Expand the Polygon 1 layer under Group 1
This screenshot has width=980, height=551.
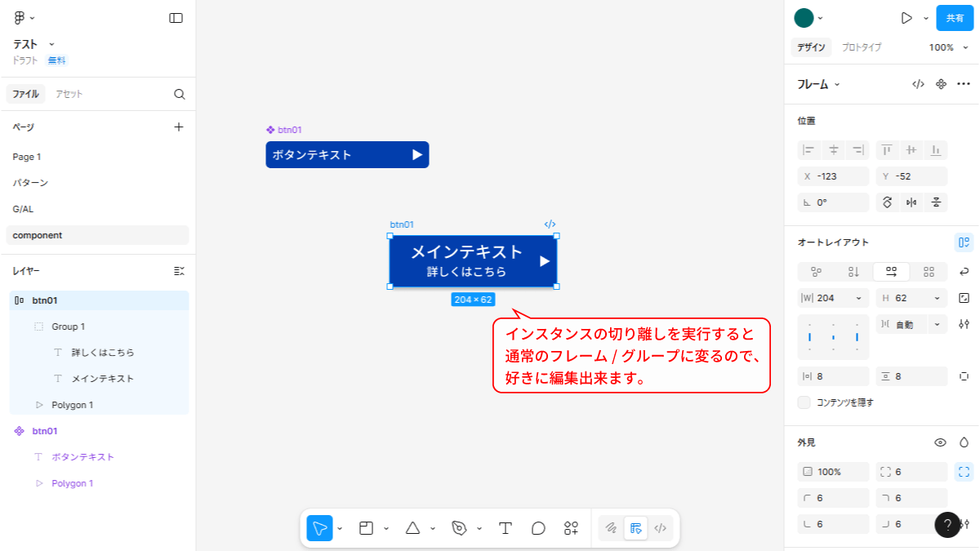click(x=38, y=405)
